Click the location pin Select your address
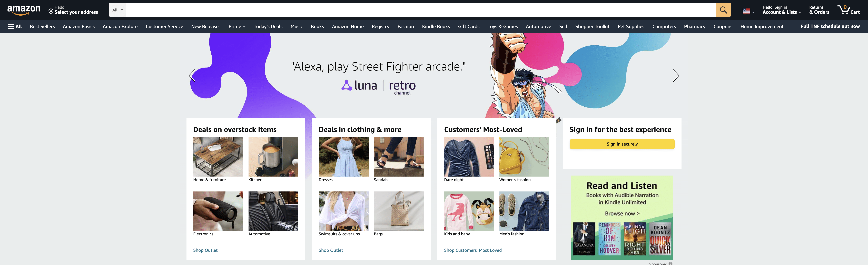The width and height of the screenshot is (868, 265). 73,10
